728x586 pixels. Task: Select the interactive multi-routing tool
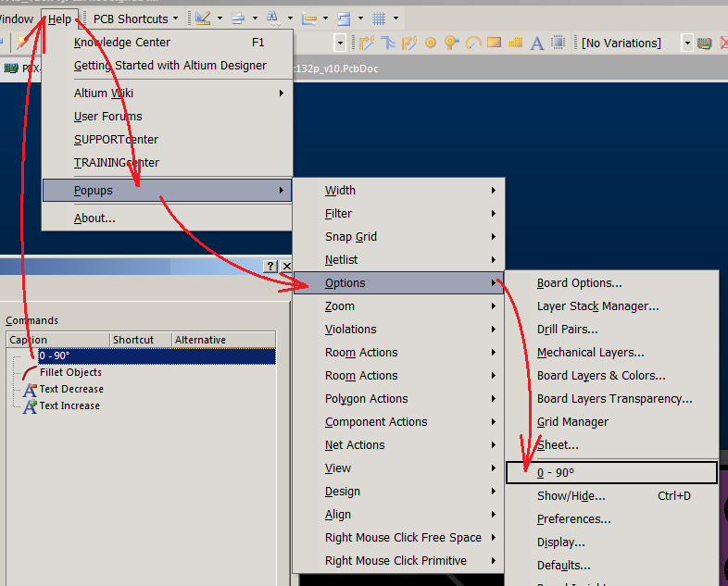pos(388,44)
